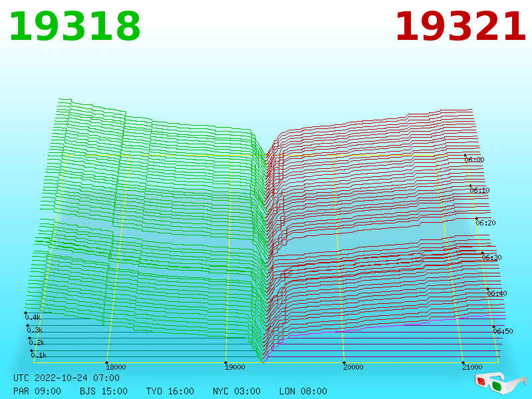Select the 19000 price axis label
The height and width of the screenshot is (399, 532).
235,367
